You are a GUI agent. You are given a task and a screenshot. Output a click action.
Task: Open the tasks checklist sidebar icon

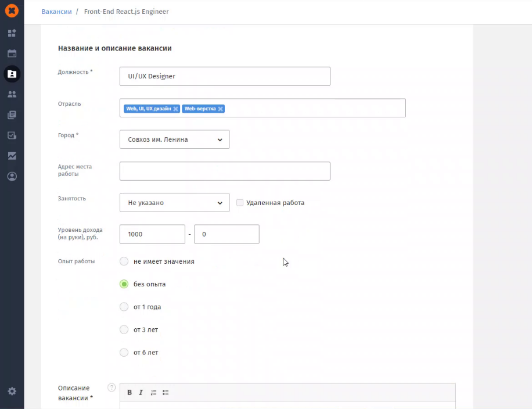(12, 135)
